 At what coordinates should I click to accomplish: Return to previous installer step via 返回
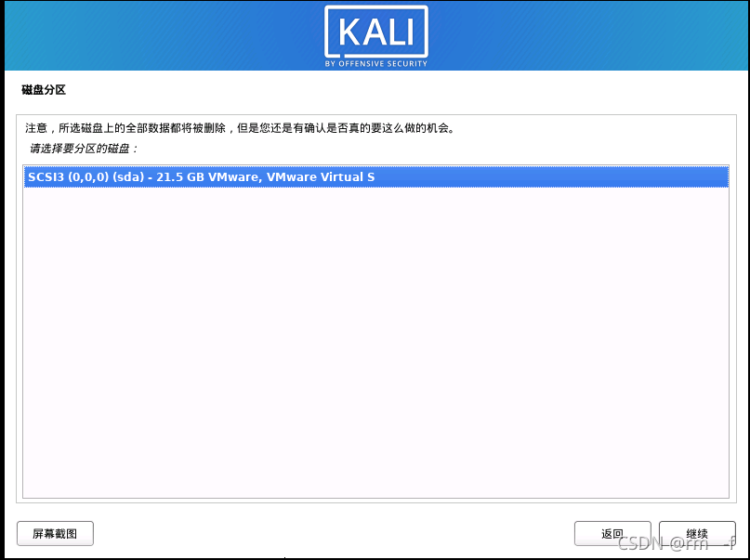click(612, 533)
